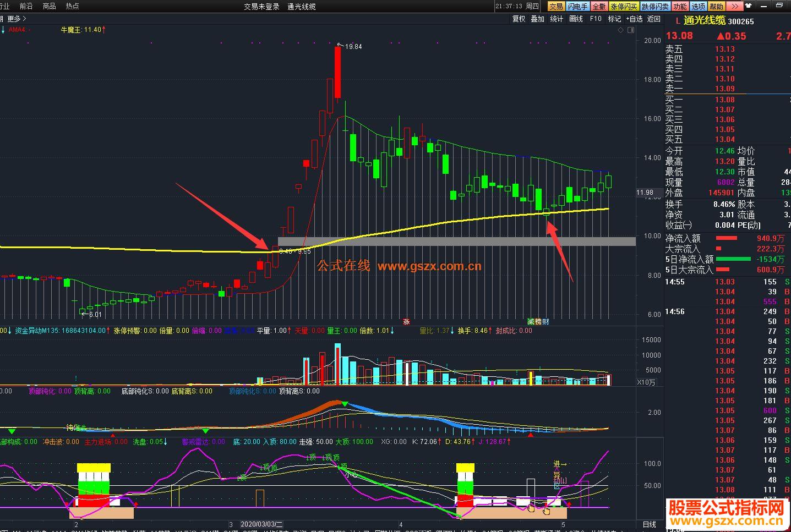791x532 pixels.
Task: Select the 画线 drawing tool
Action: click(576, 19)
